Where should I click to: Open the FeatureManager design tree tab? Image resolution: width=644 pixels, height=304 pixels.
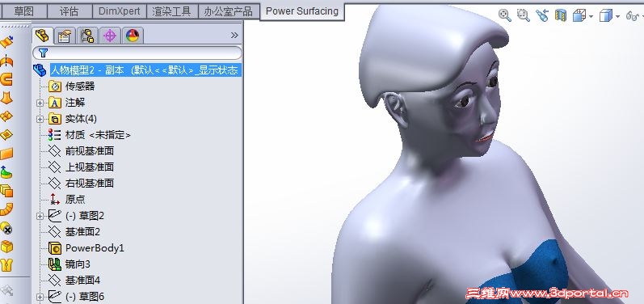pos(42,36)
